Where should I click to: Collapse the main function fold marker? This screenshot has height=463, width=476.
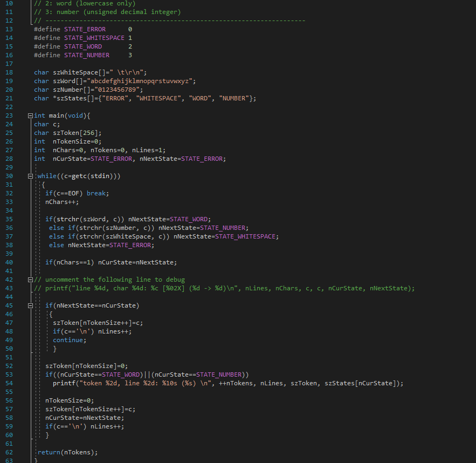(31, 115)
